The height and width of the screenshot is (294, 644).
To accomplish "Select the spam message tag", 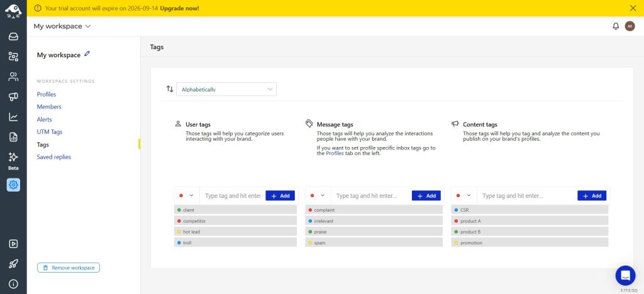I will point(374,242).
